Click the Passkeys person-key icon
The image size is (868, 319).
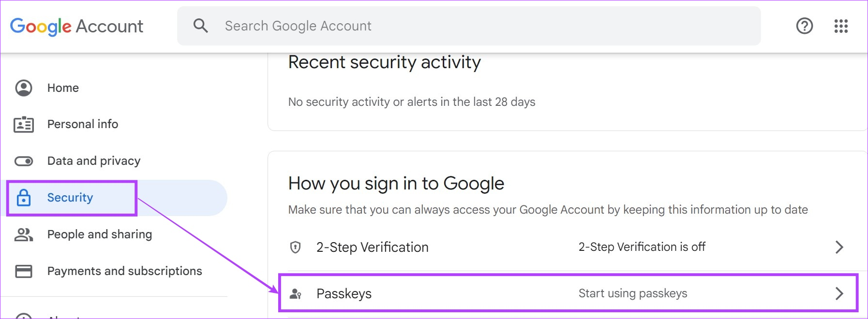295,293
